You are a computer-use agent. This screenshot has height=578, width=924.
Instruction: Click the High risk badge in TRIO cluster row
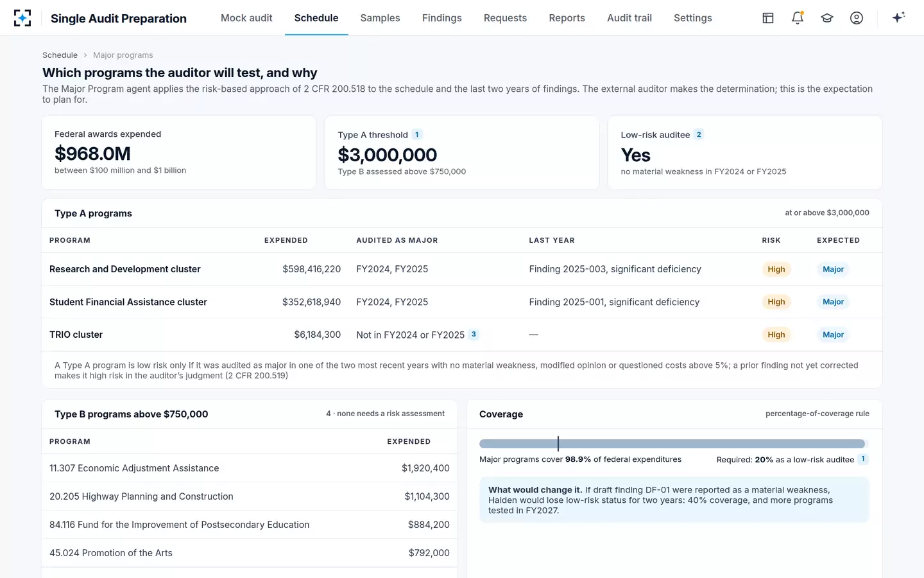[776, 335]
